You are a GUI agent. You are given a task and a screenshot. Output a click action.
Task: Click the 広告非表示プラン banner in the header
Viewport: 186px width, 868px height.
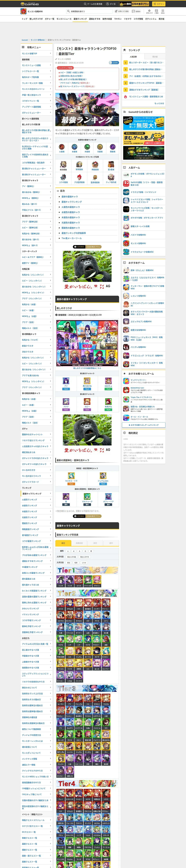(134, 4)
